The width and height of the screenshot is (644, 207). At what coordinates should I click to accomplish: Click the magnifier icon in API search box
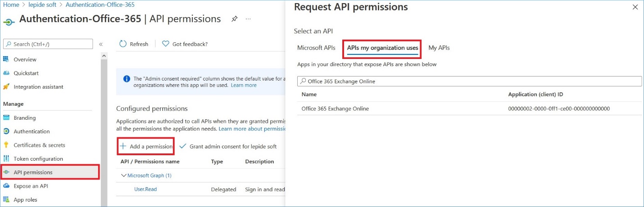click(303, 81)
